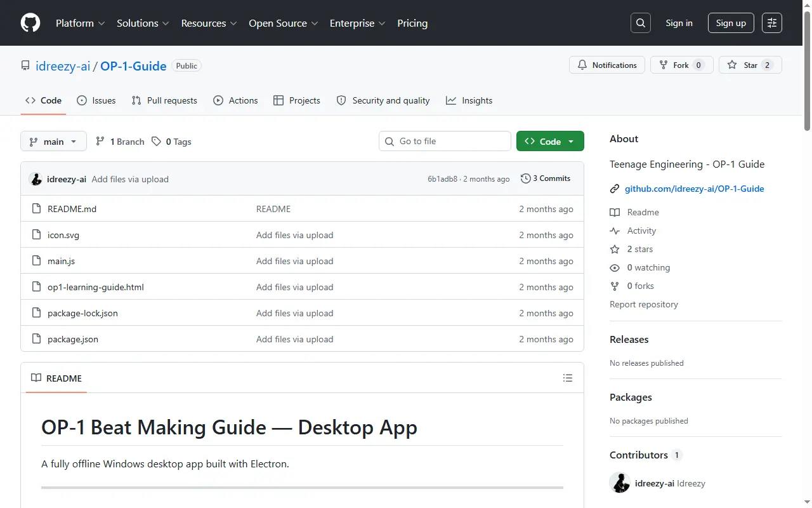This screenshot has height=508, width=812.
Task: Click the history clock icon near 3 Commits
Action: click(525, 178)
